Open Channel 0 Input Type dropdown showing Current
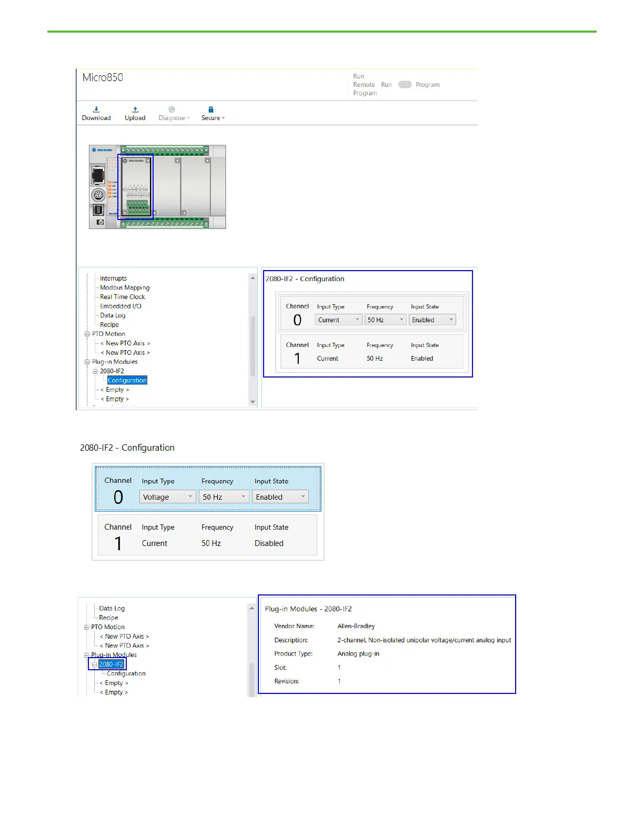 pos(338,320)
